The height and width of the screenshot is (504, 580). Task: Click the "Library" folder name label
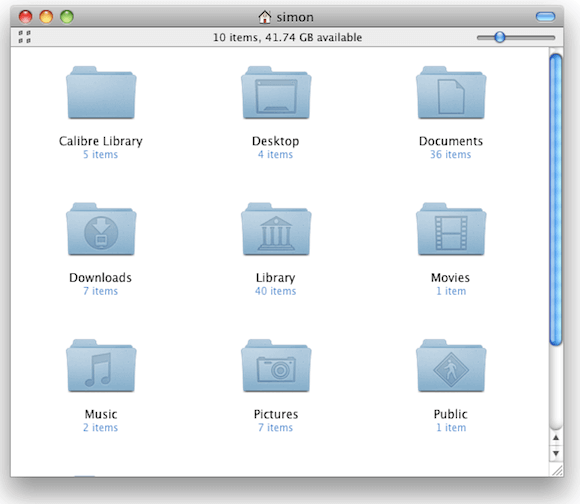pos(276,278)
